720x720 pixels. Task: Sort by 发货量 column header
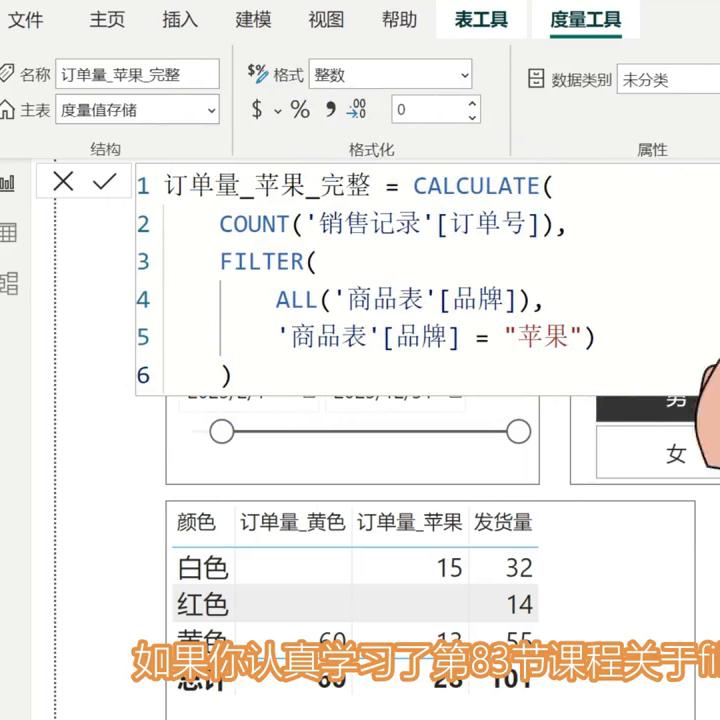503,522
